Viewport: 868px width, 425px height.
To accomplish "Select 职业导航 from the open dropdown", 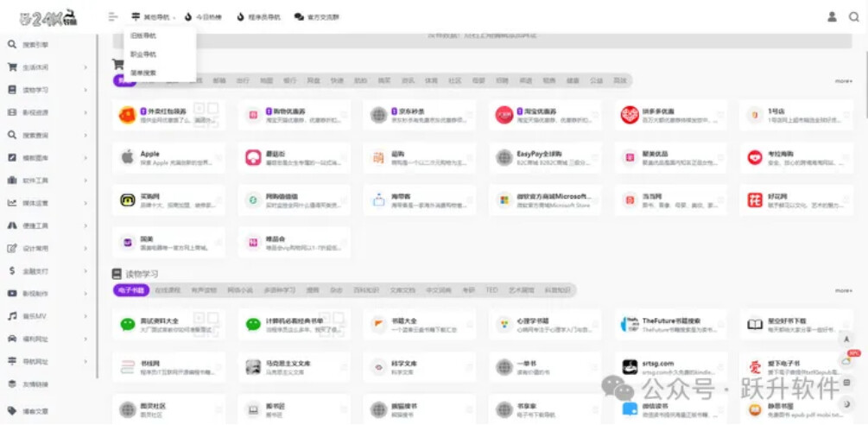I will (x=143, y=54).
